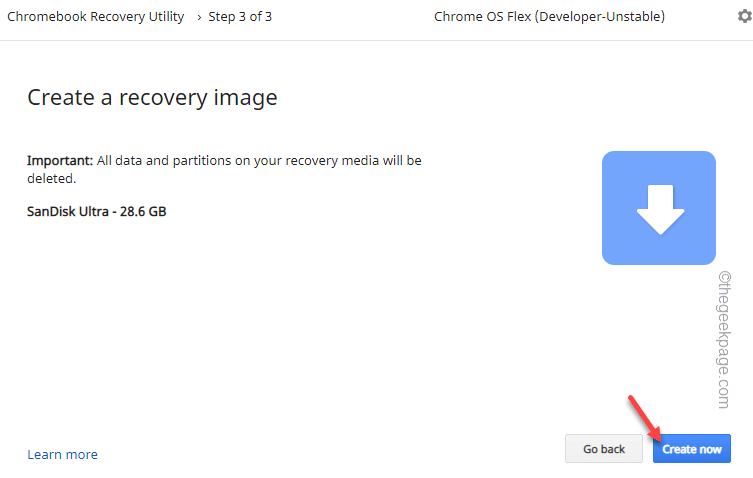
Task: Click the Chrome OS Flex (Developer-Unstable) label
Action: pyautogui.click(x=549, y=17)
